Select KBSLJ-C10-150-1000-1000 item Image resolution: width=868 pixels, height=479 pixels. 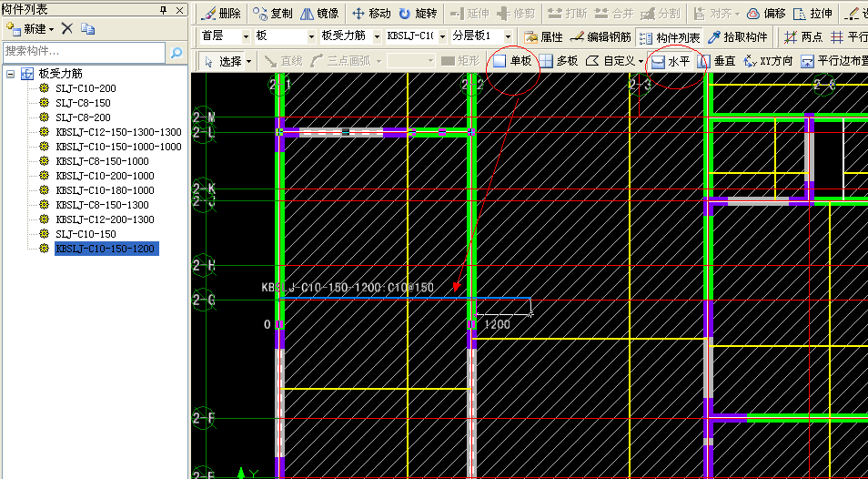coord(118,147)
